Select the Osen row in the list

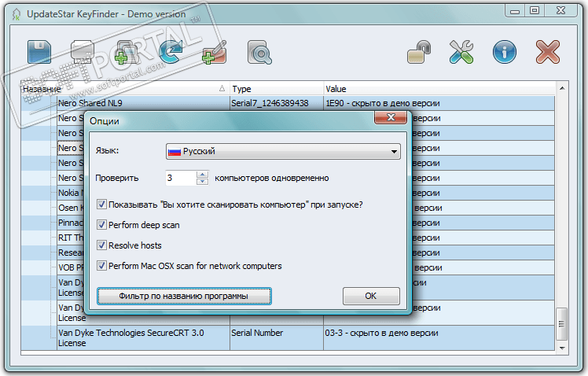point(71,208)
